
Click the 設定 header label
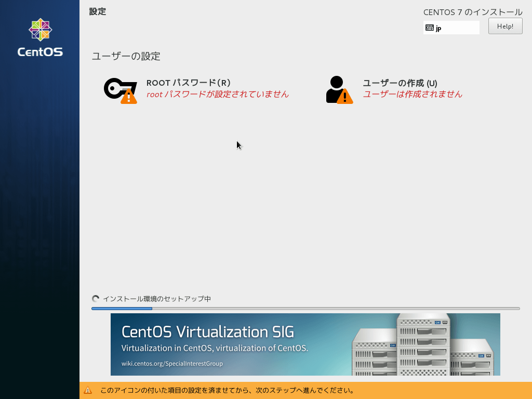[97, 11]
